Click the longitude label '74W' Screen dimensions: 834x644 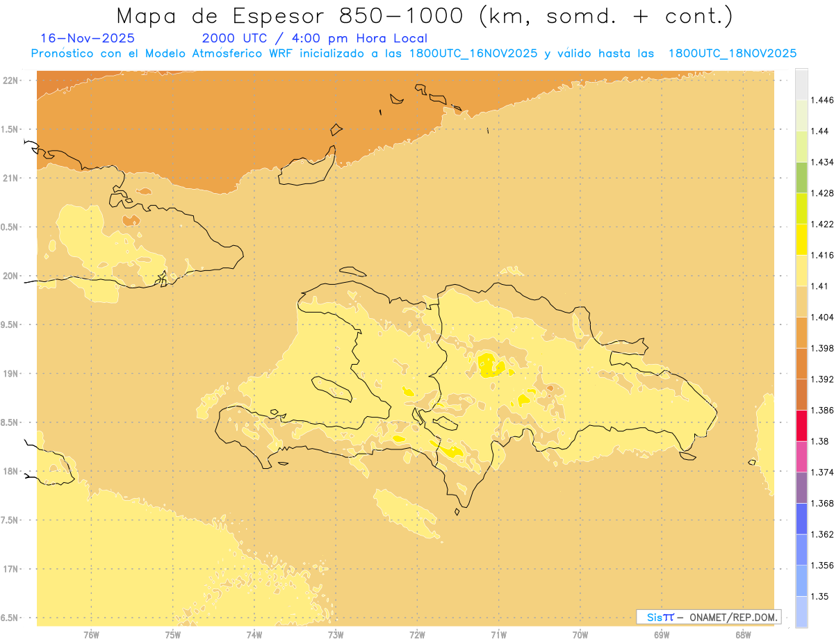(254, 634)
